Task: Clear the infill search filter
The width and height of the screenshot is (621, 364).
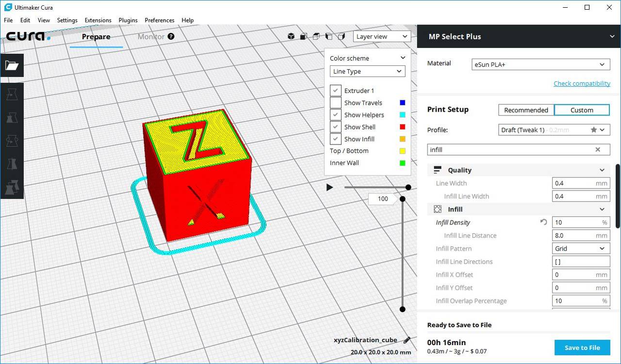Action: click(598, 150)
